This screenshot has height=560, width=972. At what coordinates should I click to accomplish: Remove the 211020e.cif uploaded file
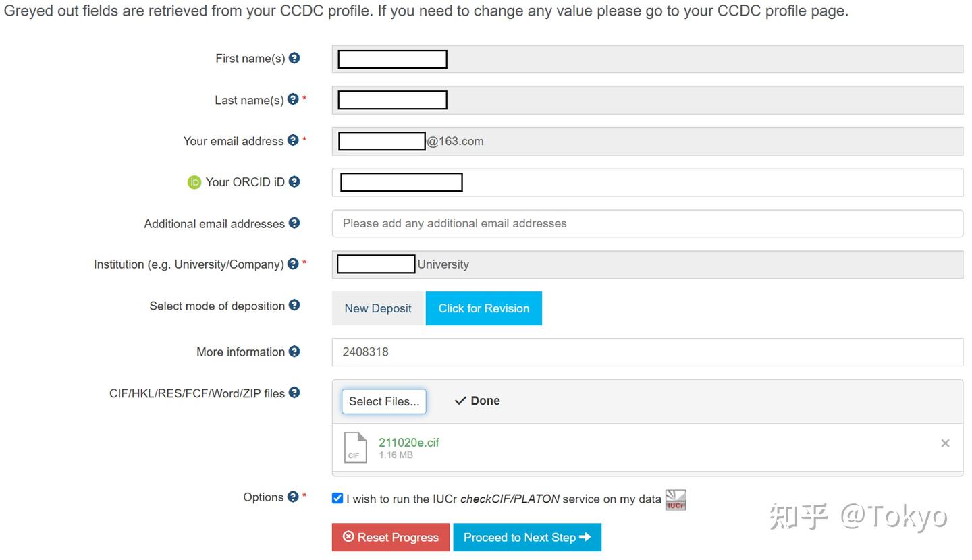945,443
